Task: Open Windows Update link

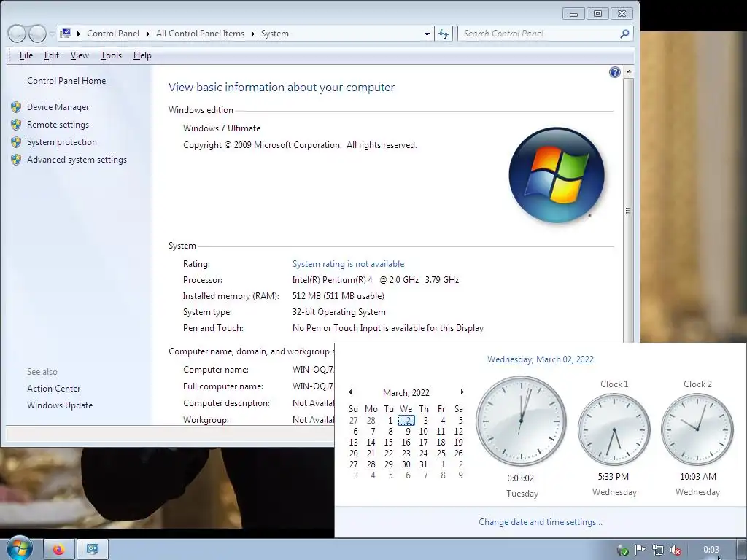Action: point(60,405)
